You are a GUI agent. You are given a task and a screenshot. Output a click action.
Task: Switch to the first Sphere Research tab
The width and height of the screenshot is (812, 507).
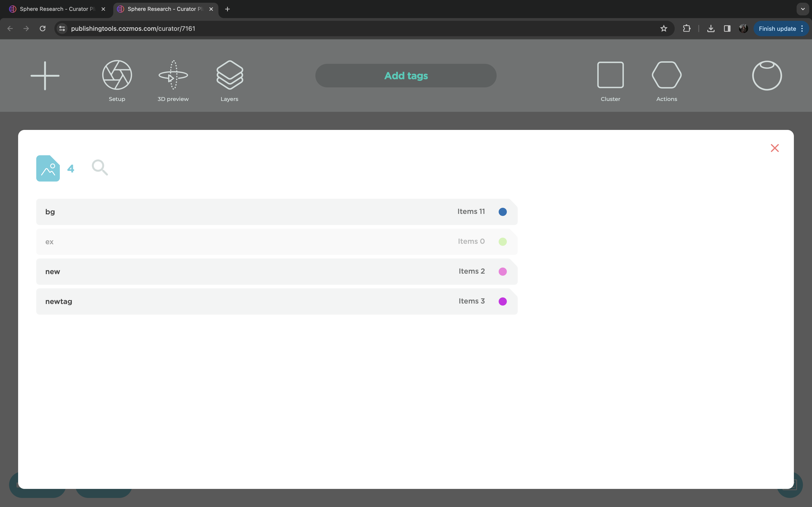click(x=54, y=9)
